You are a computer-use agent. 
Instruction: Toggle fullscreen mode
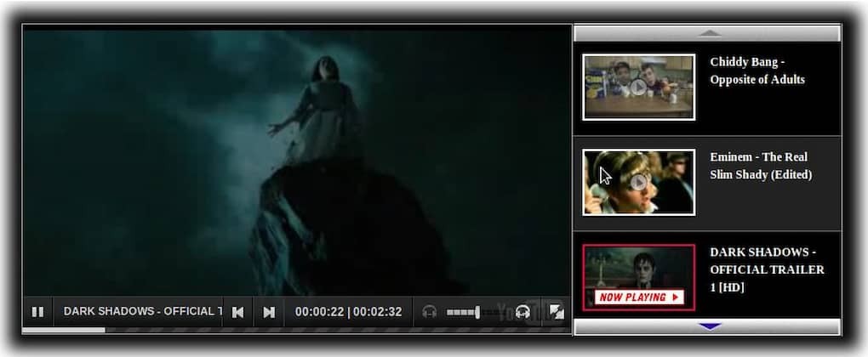point(557,312)
